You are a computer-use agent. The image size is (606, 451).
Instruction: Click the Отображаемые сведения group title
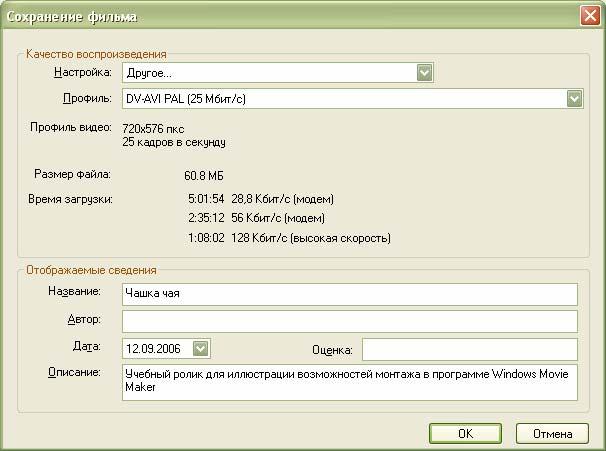pyautogui.click(x=91, y=270)
